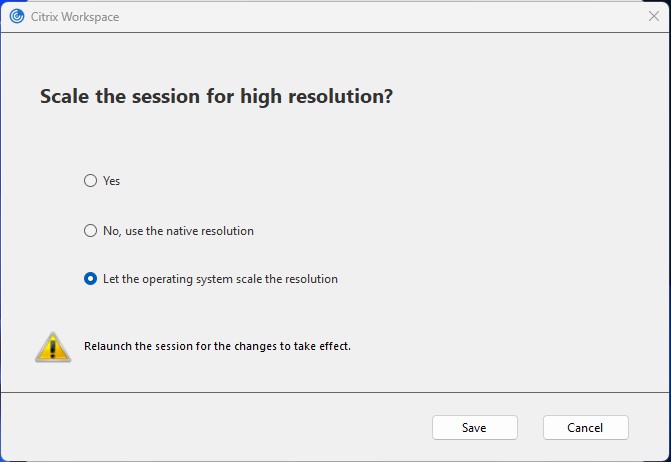
Task: Click the horizontal divider above the buttons
Action: pyautogui.click(x=336, y=392)
